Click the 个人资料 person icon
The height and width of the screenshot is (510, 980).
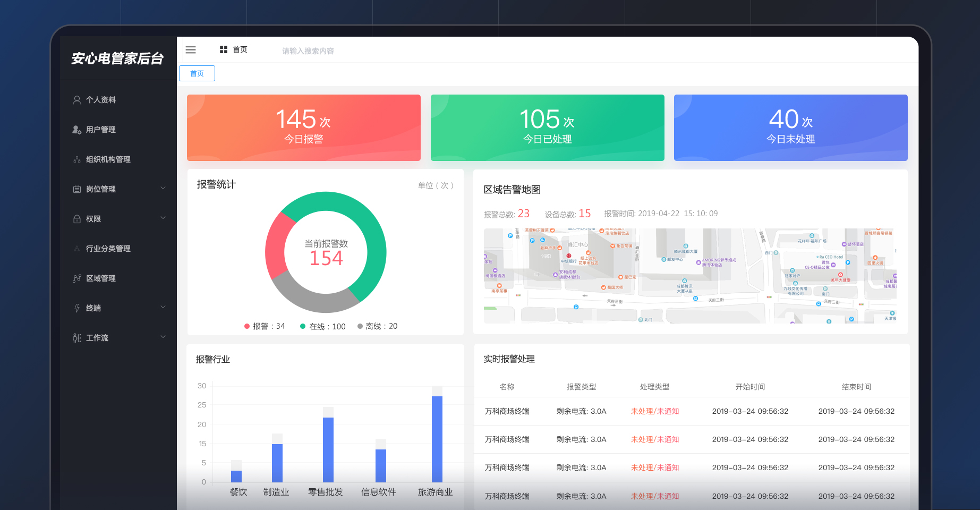click(76, 99)
